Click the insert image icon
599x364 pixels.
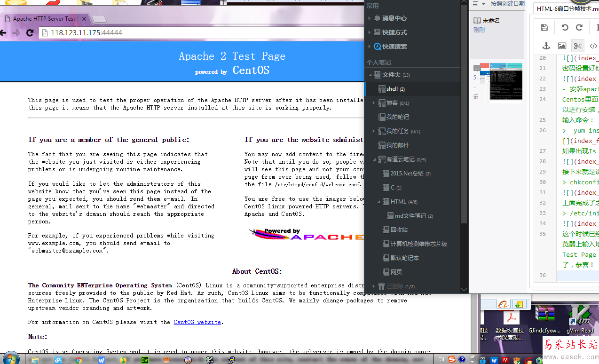562,46
